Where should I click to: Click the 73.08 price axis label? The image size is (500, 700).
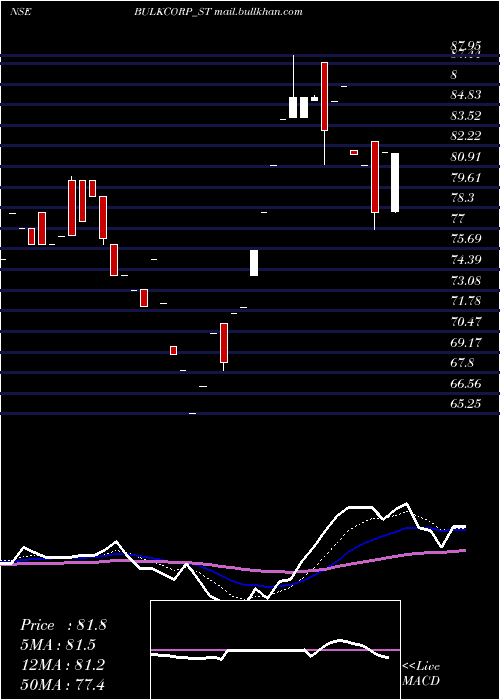click(466, 280)
